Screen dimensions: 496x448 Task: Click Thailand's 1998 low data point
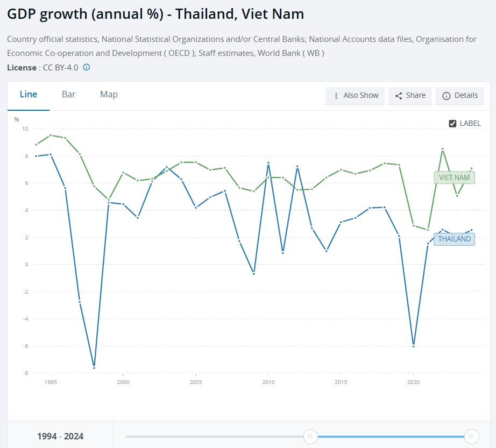tap(94, 368)
